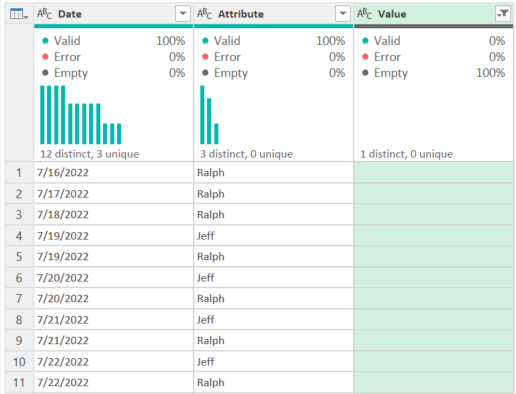Image resolution: width=516 pixels, height=394 pixels.
Task: Click the 7/19/2022 cell in row 4
Action: click(x=114, y=236)
